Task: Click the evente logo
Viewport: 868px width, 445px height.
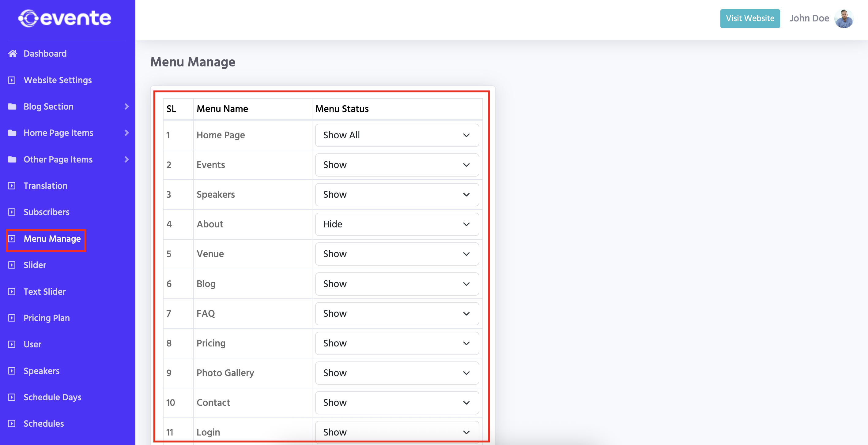Action: click(64, 18)
